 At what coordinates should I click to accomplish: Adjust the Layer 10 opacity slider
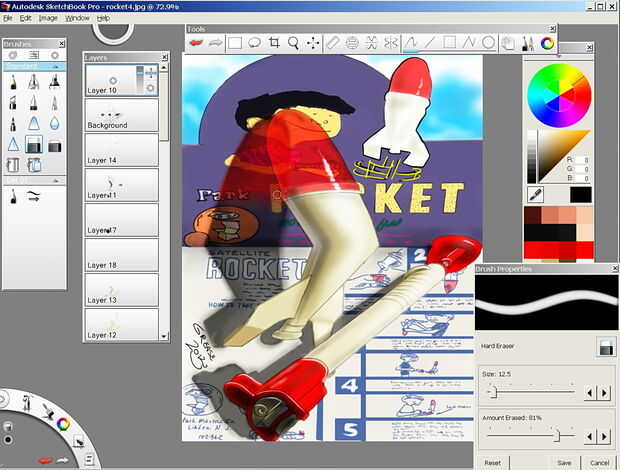(x=140, y=80)
